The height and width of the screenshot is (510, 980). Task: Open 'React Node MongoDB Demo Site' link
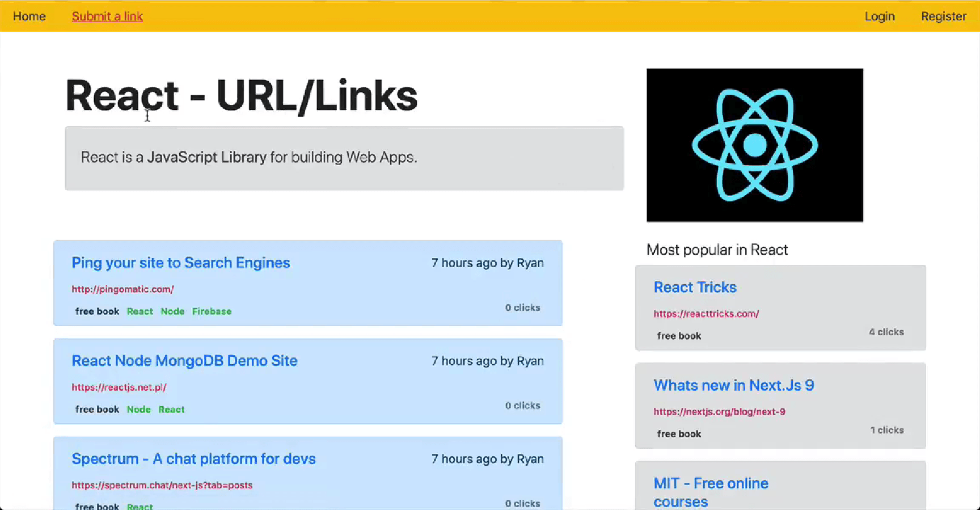pyautogui.click(x=184, y=361)
